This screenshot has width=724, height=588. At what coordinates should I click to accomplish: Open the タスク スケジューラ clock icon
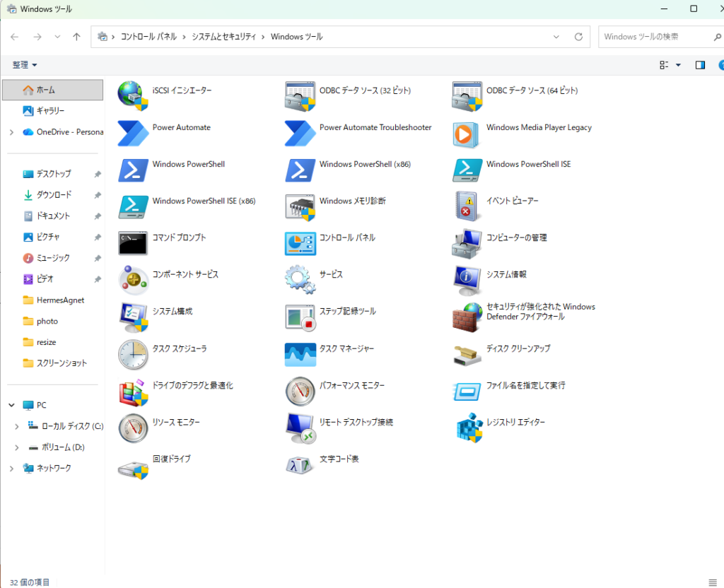tap(133, 355)
